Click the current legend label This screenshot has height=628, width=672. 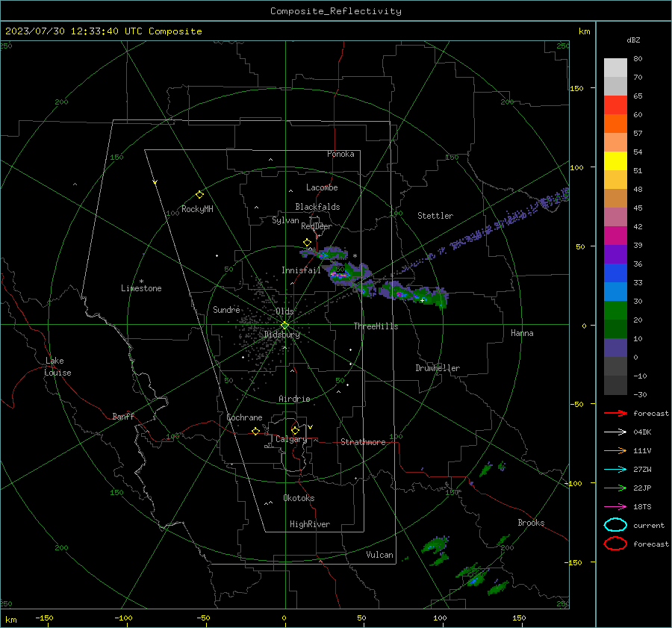(649, 525)
